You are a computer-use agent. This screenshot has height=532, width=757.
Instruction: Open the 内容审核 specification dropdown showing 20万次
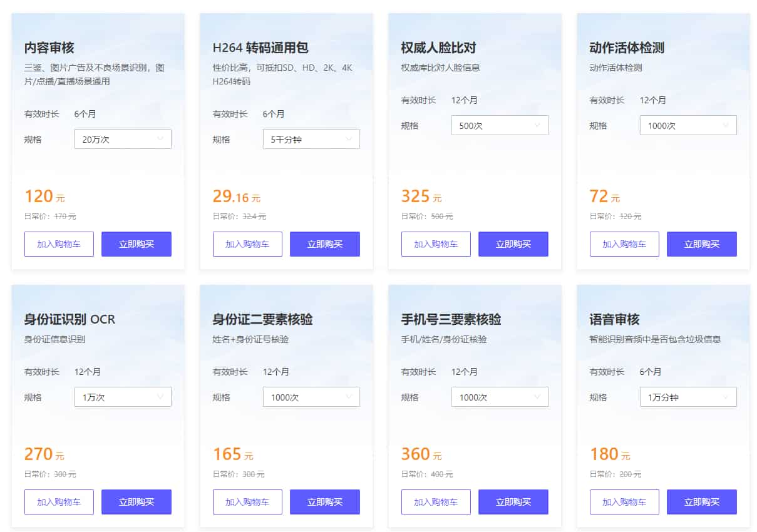(123, 139)
